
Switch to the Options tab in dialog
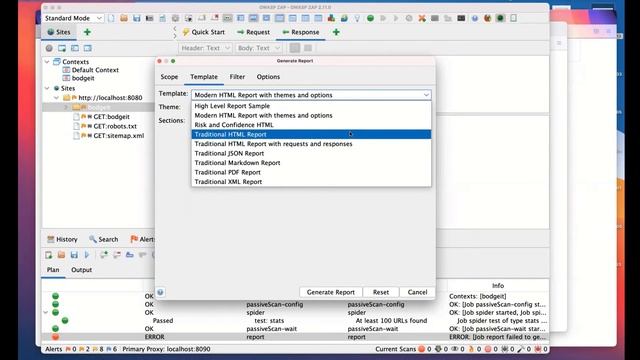(268, 77)
